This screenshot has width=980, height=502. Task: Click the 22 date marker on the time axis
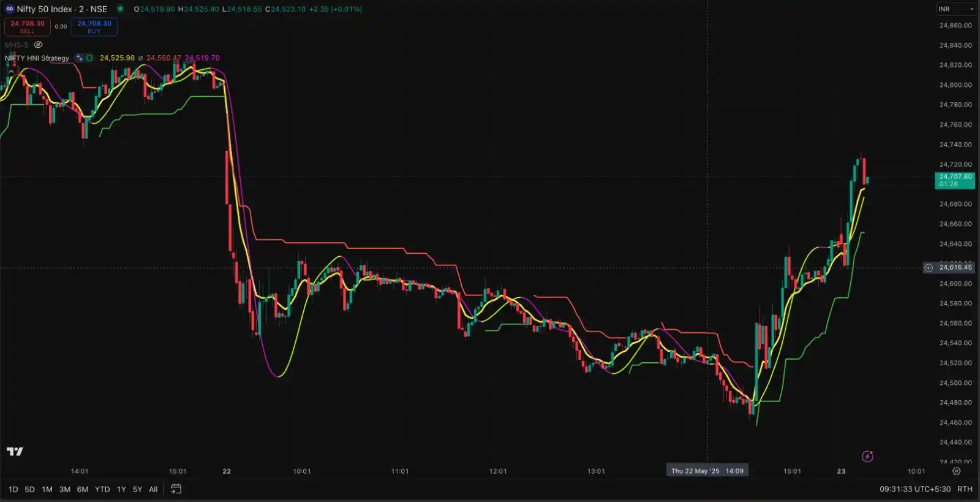click(227, 471)
